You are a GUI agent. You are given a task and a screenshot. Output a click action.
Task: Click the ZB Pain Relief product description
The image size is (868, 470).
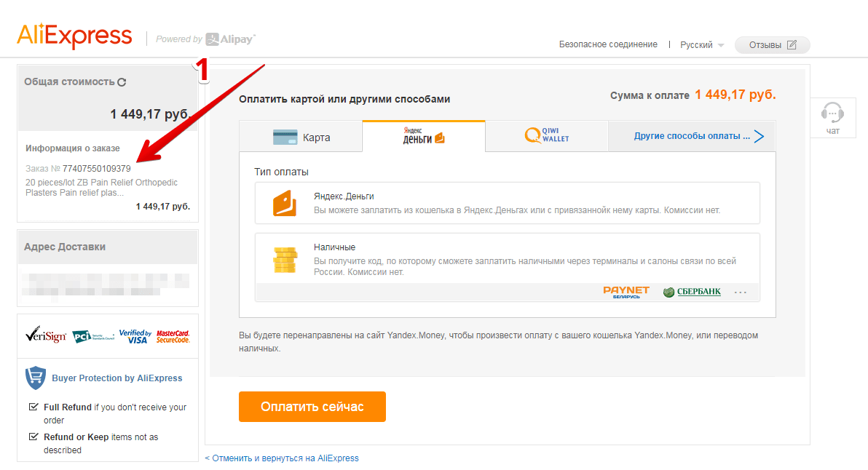pos(101,188)
